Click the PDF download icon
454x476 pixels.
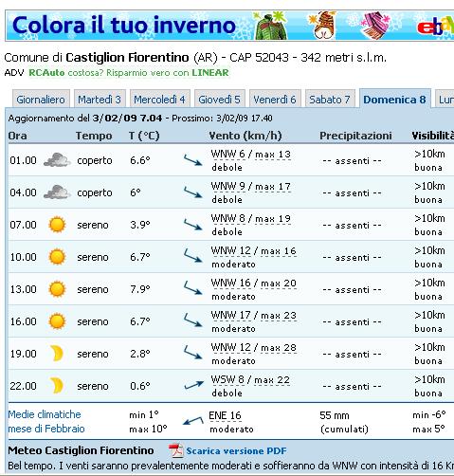[175, 450]
